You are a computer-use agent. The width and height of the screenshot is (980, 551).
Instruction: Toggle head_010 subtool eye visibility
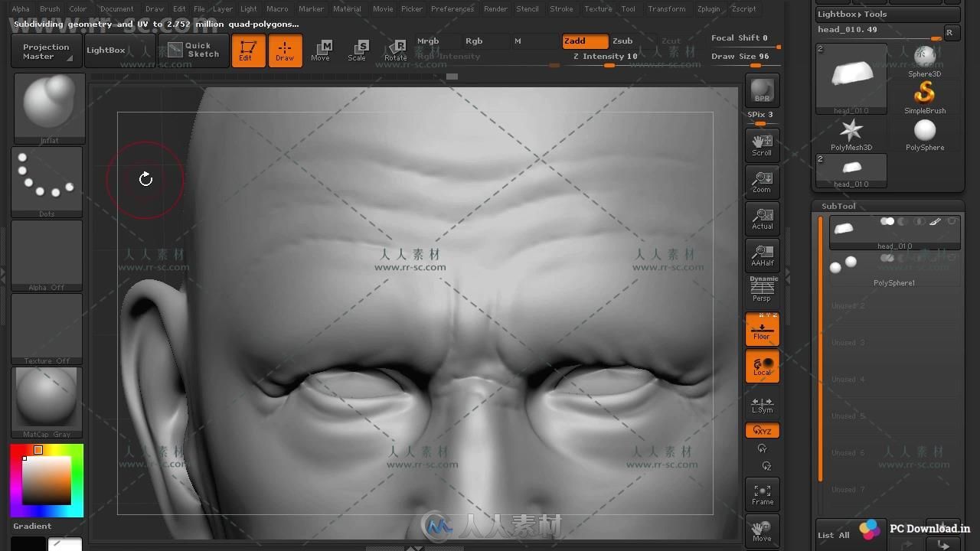tap(952, 222)
